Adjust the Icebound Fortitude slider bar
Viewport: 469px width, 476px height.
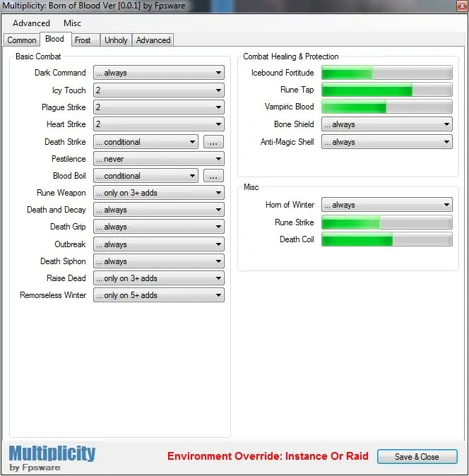tap(387, 73)
